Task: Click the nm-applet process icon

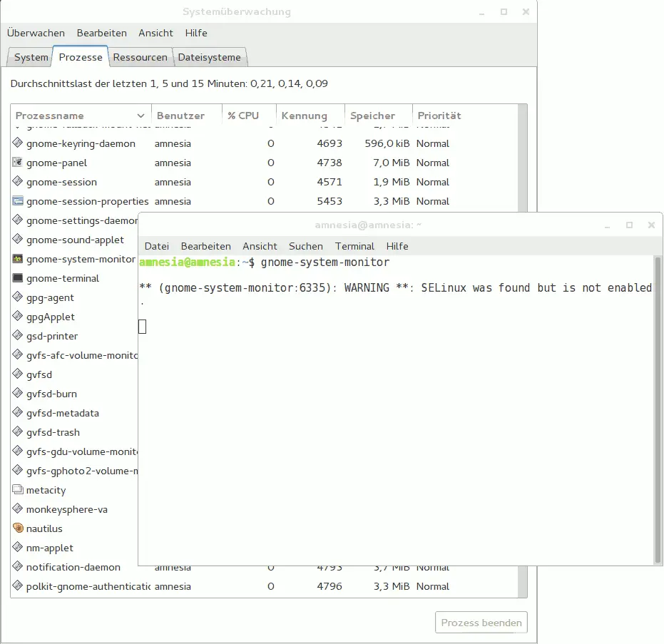Action: click(x=17, y=548)
